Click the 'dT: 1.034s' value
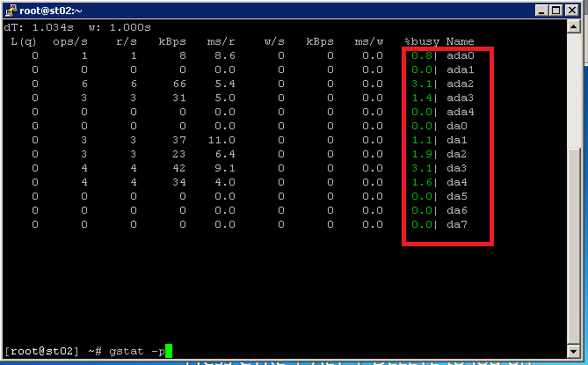 coord(39,27)
